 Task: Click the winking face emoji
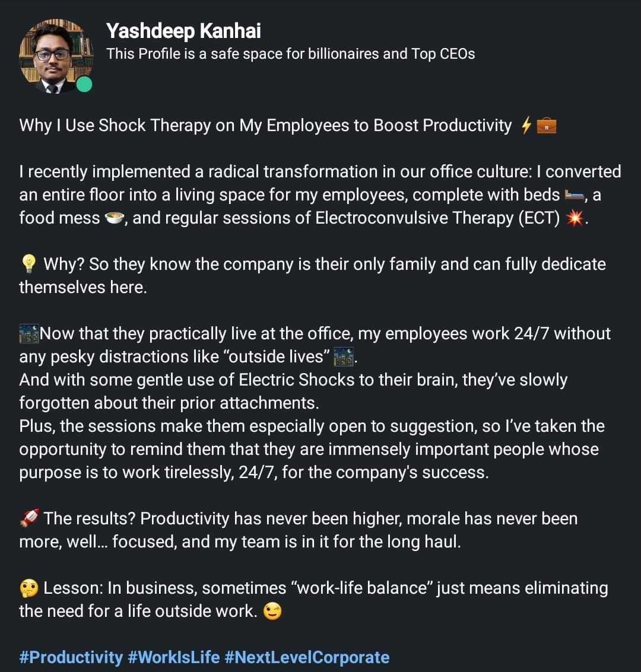tap(272, 611)
